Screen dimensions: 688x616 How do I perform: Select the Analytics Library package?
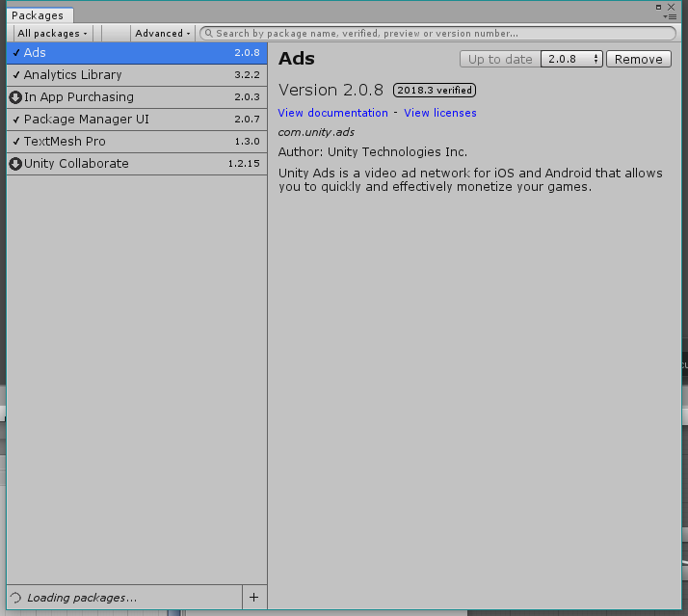tap(137, 75)
